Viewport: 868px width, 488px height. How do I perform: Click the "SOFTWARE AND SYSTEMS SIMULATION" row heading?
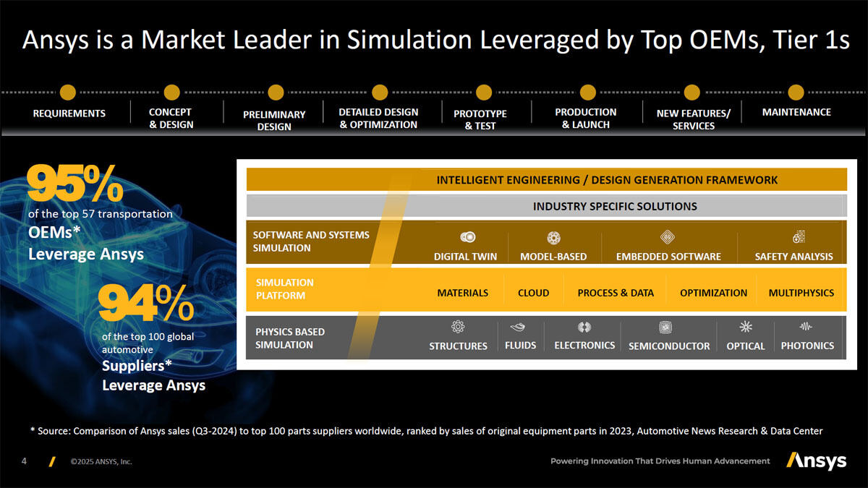(311, 241)
